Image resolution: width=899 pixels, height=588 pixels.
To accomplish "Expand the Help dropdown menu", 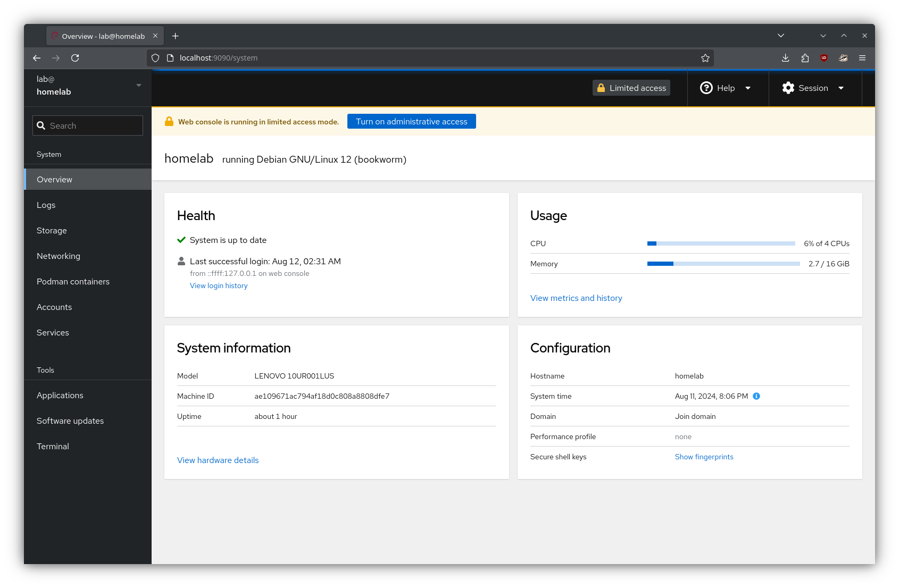I will [x=726, y=88].
